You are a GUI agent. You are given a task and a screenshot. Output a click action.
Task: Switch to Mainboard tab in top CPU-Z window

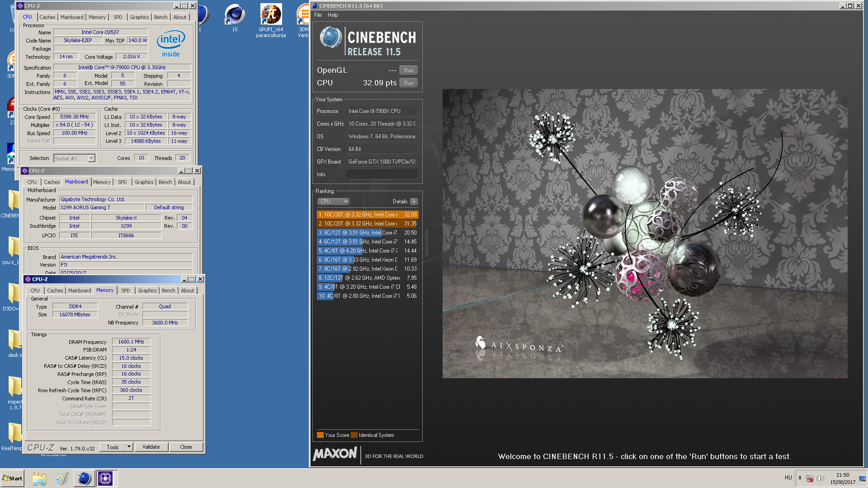(72, 17)
